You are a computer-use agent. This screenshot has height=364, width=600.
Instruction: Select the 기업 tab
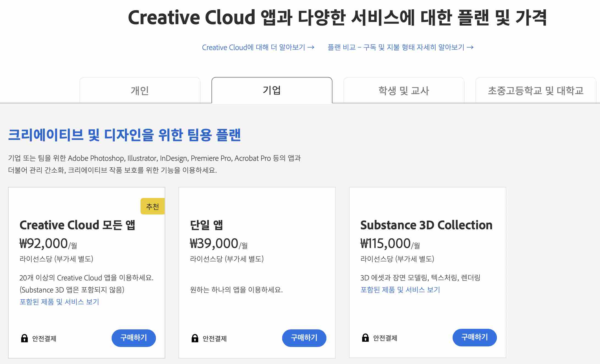(x=272, y=90)
